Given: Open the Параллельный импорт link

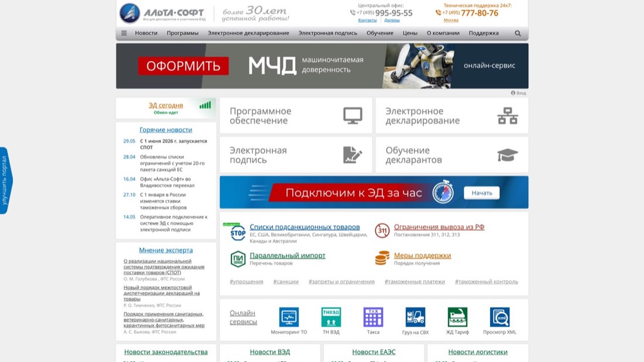Looking at the screenshot, I should pos(287,255).
